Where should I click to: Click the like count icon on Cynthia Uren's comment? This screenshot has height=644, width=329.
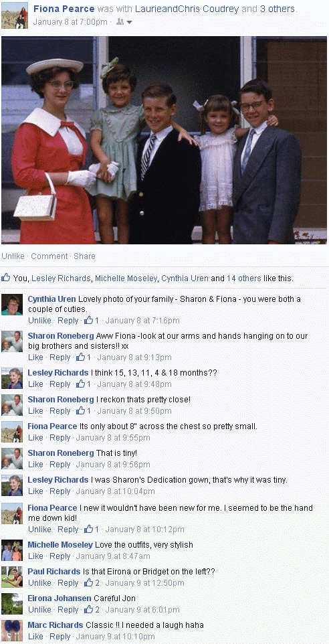pyautogui.click(x=89, y=320)
